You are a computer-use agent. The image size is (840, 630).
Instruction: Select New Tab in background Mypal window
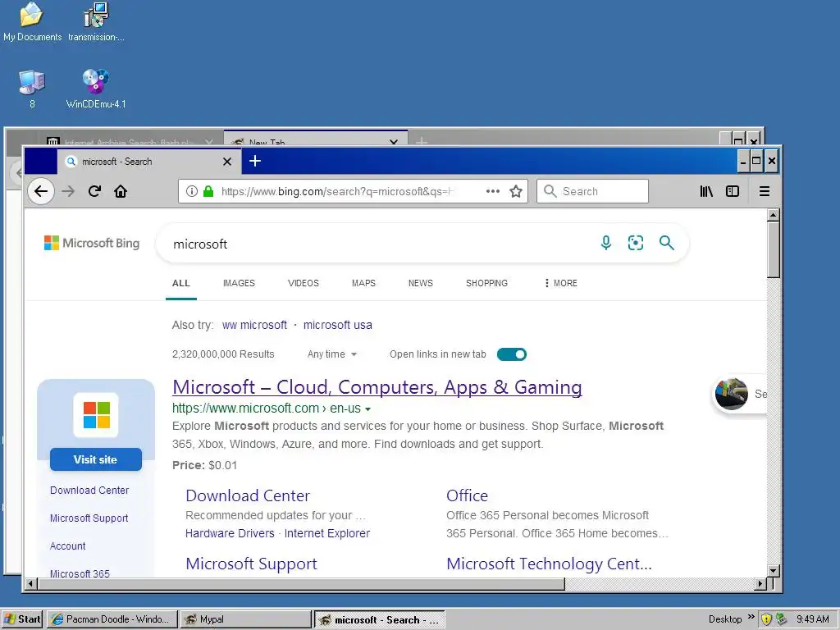(316, 139)
